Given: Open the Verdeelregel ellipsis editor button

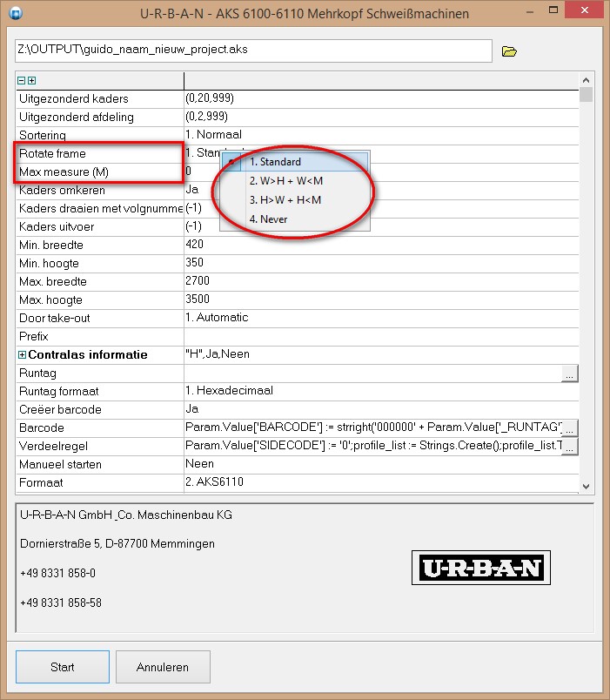Looking at the screenshot, I should (570, 447).
